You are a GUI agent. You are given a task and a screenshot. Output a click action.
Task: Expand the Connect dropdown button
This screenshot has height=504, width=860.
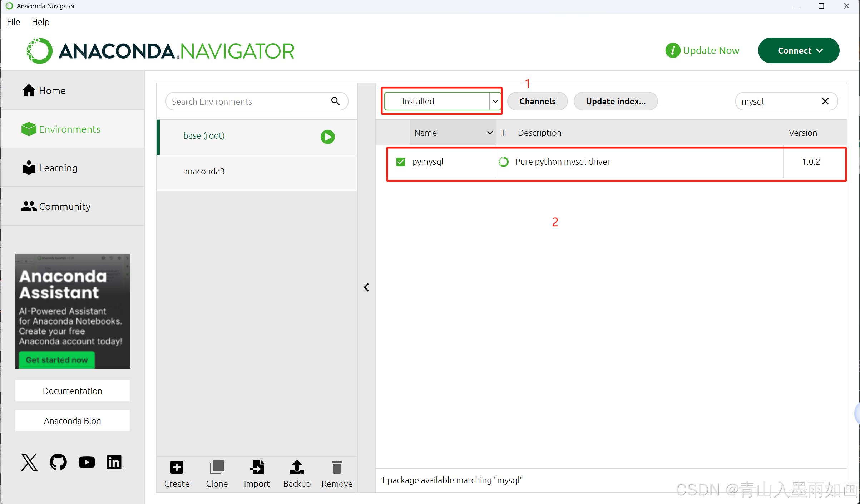[799, 51]
